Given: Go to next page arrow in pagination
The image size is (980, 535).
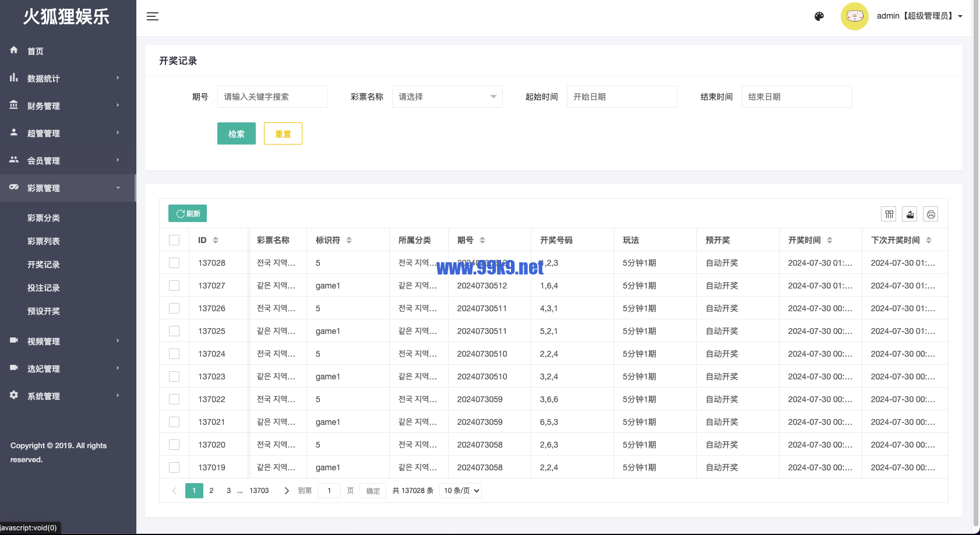Looking at the screenshot, I should tap(287, 491).
